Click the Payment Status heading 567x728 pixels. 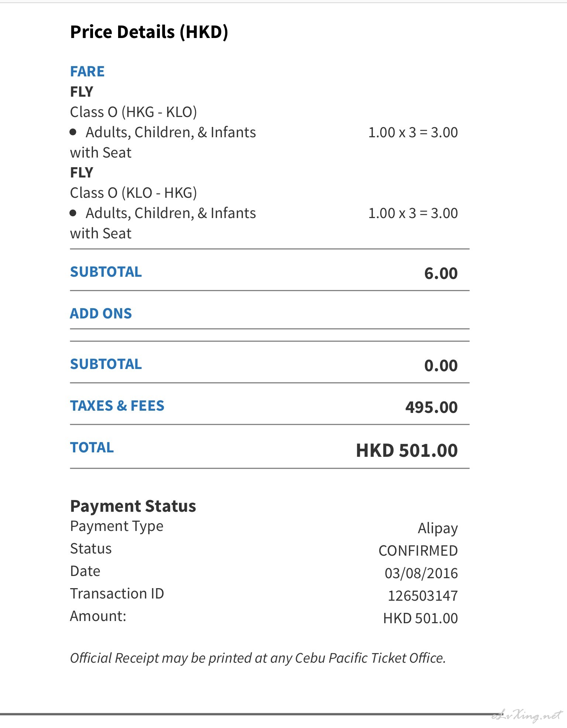(x=133, y=506)
